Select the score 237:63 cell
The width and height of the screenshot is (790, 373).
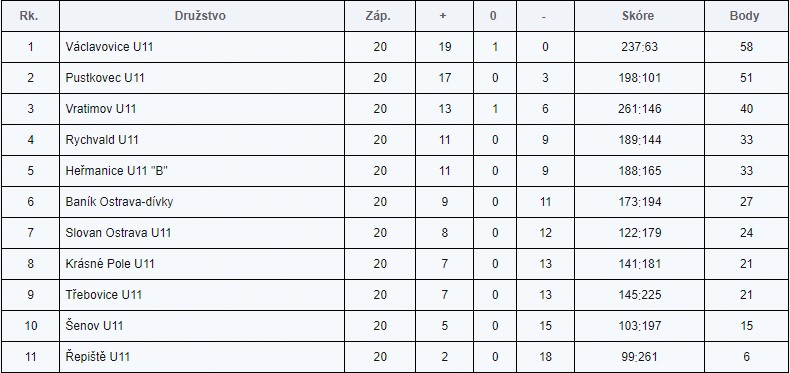click(639, 47)
